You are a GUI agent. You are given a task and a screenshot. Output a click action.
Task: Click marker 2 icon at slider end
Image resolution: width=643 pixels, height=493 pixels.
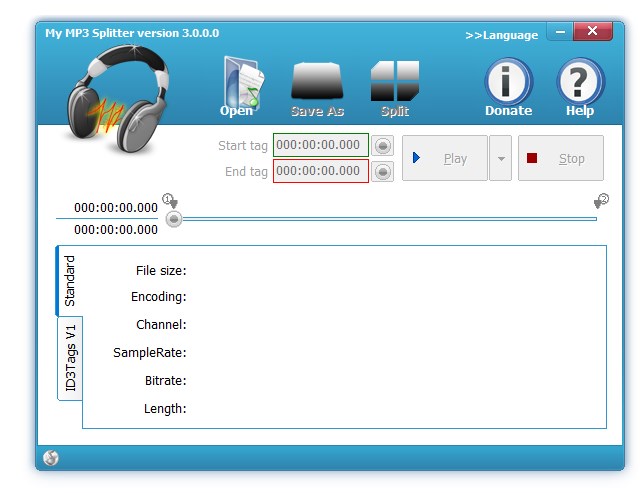click(601, 201)
